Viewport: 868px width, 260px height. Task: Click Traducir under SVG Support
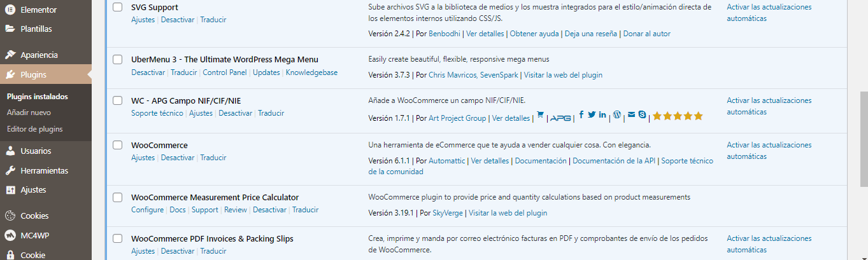click(213, 20)
